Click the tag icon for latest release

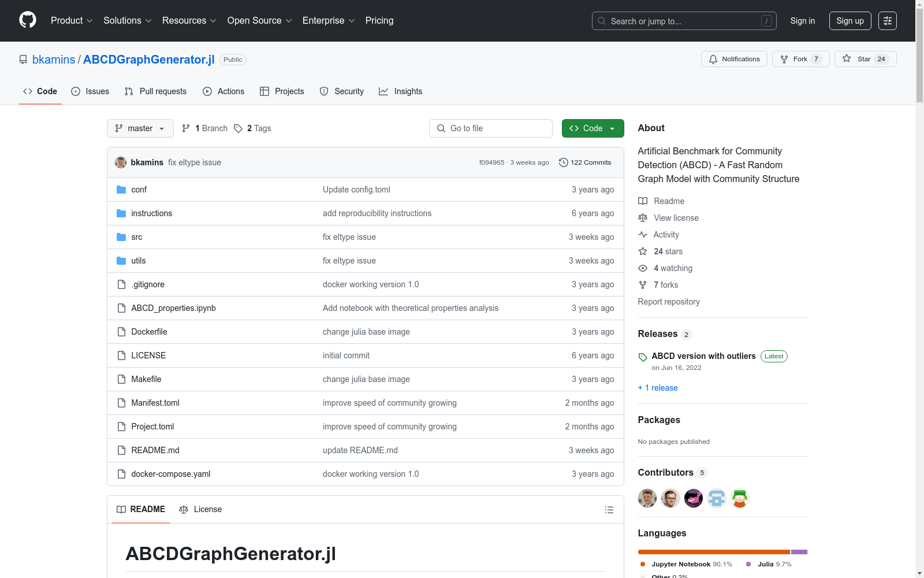click(643, 357)
